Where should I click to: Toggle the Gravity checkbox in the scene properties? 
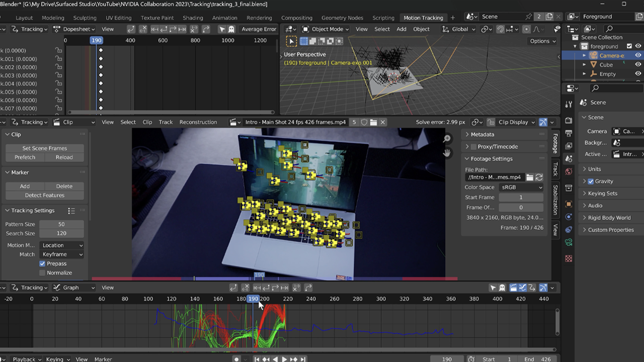click(591, 182)
